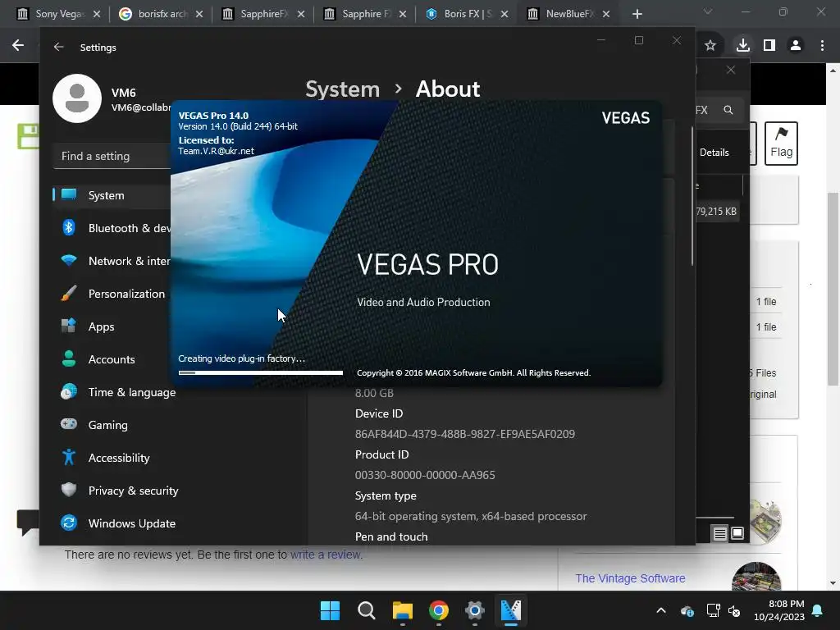Click the Apps icon in Settings sidebar
This screenshot has height=630, width=840.
tap(69, 326)
